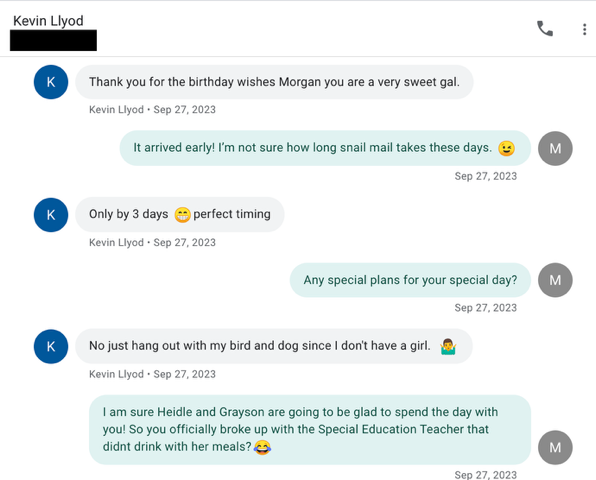The width and height of the screenshot is (596, 480).
Task: Select the 'It arrived early' message bubble
Action: [325, 148]
